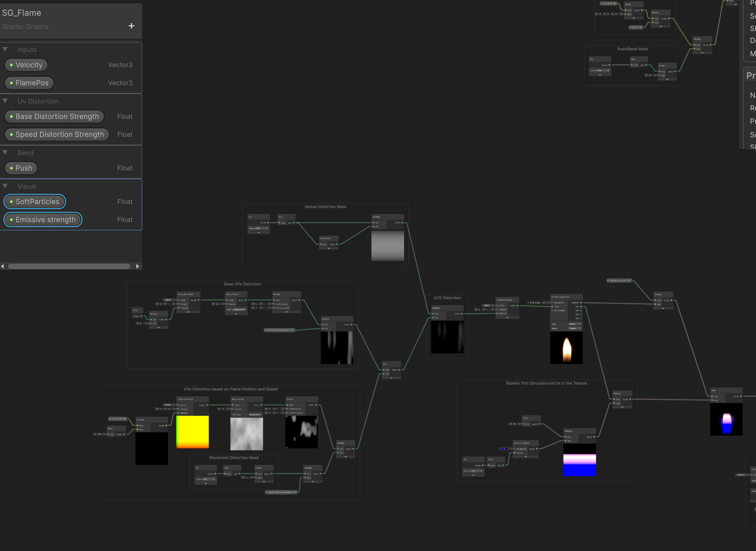Collapse the UV node preview with its chevron
Viewport: 756px width, 551px height.
tap(259, 233)
